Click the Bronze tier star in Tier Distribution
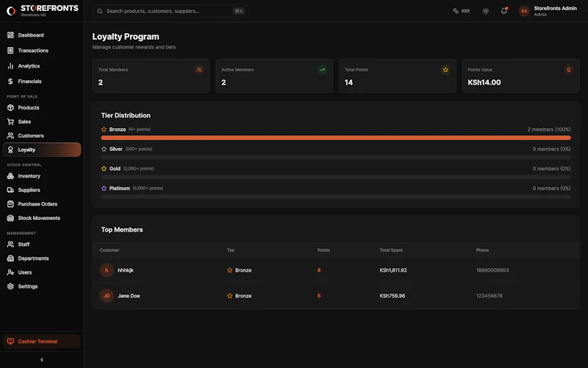The image size is (588, 368). click(x=104, y=130)
